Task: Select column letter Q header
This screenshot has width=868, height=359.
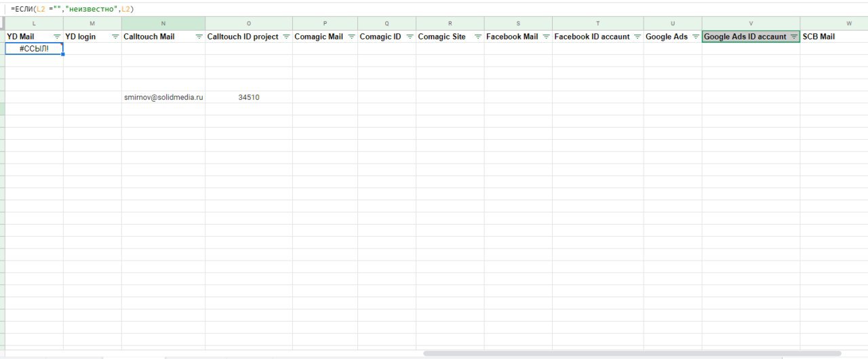Action: pos(387,23)
